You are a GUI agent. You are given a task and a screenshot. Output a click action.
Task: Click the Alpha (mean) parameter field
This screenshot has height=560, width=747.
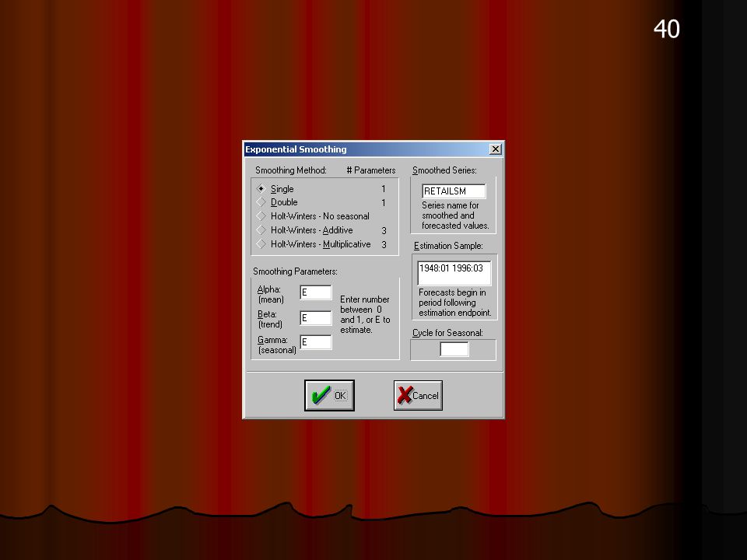[x=316, y=292]
